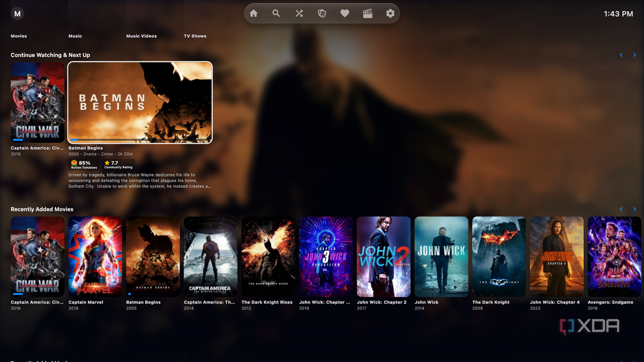Click The Dark Knight Rises title text

[x=267, y=302]
